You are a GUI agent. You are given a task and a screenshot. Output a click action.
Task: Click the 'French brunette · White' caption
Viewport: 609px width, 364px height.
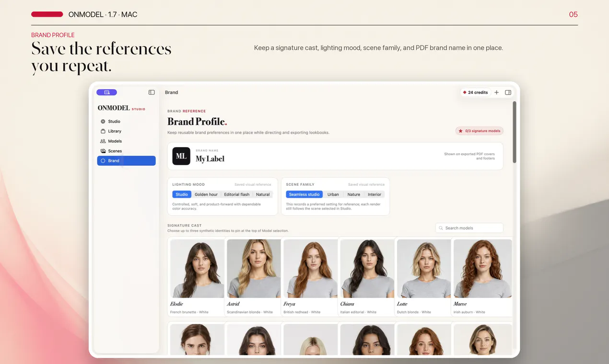click(x=189, y=312)
